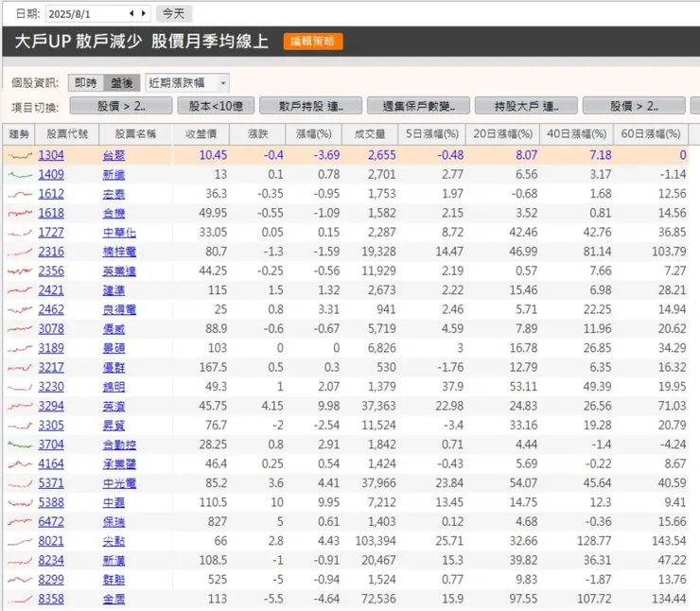Click the trend sparkline icon for 2316
700x611 pixels.
pyautogui.click(x=20, y=252)
